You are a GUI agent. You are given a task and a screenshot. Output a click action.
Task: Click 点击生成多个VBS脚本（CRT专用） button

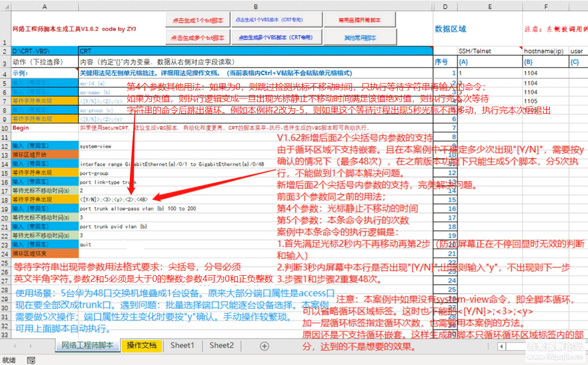[x=276, y=38]
